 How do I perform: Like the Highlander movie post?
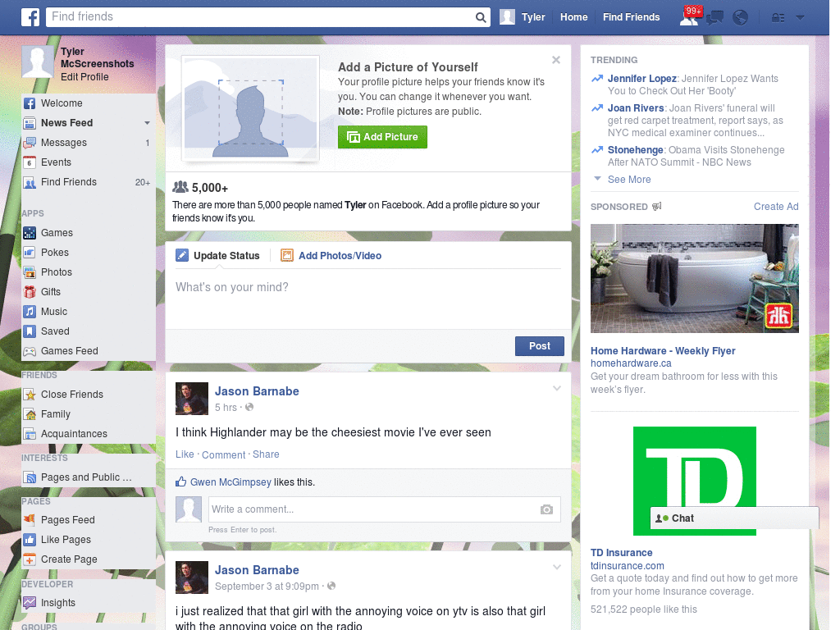point(185,454)
